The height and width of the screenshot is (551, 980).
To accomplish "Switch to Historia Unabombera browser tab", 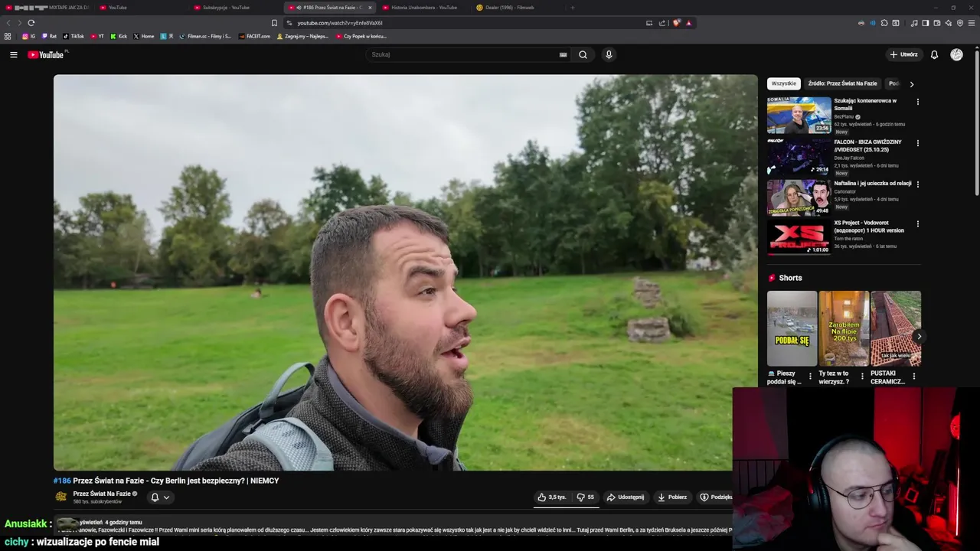I will (x=423, y=8).
